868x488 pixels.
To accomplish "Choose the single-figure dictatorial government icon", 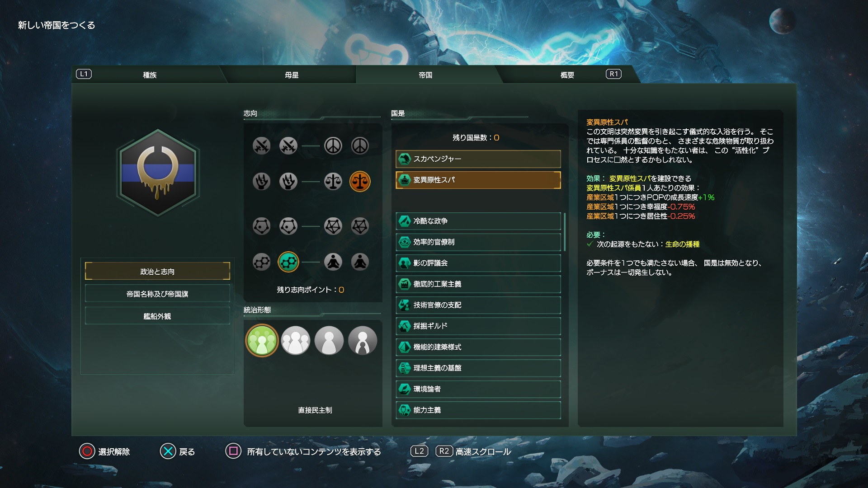I will click(329, 341).
